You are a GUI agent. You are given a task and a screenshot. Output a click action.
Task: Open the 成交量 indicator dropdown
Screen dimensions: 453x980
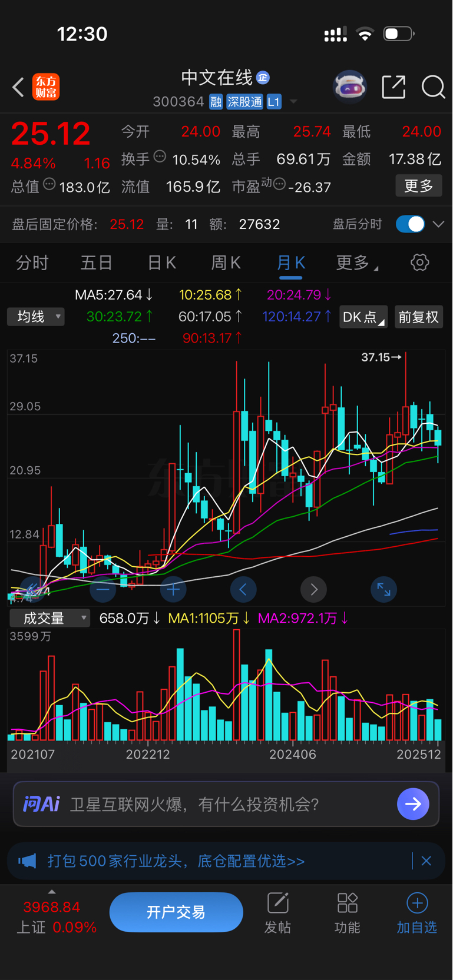click(x=49, y=618)
